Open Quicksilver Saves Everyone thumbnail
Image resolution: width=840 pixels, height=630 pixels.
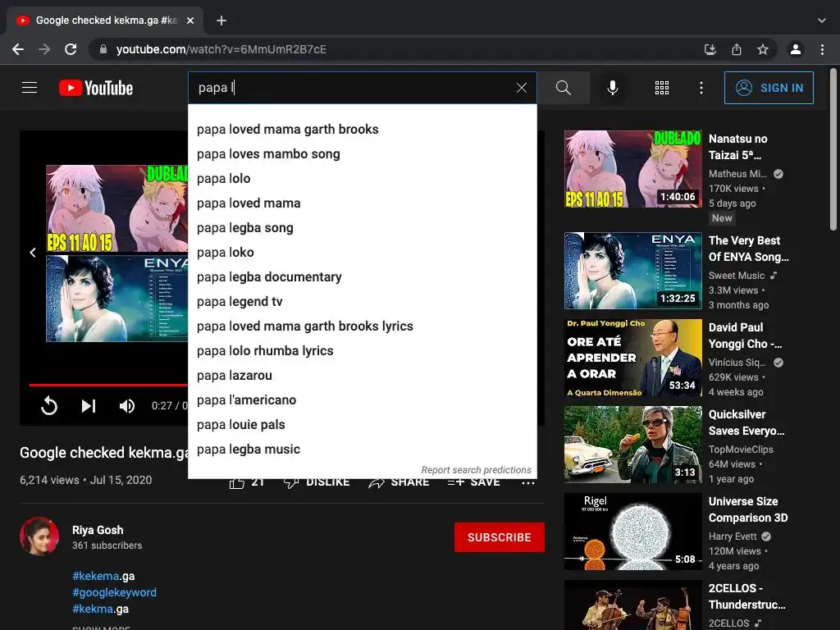[632, 445]
